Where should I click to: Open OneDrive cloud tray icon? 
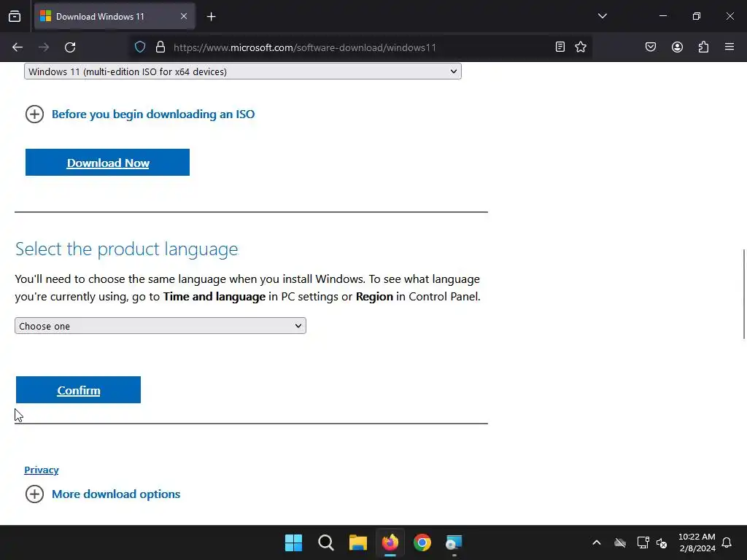(x=620, y=542)
